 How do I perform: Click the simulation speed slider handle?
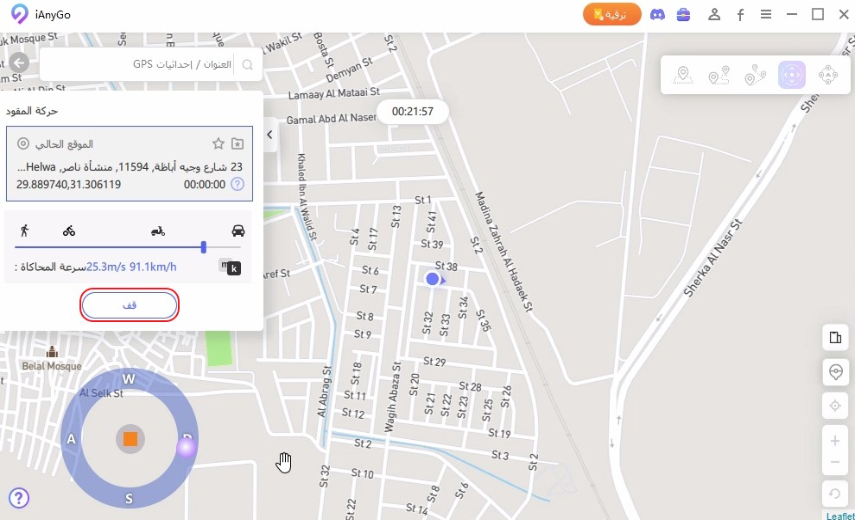[x=204, y=247]
